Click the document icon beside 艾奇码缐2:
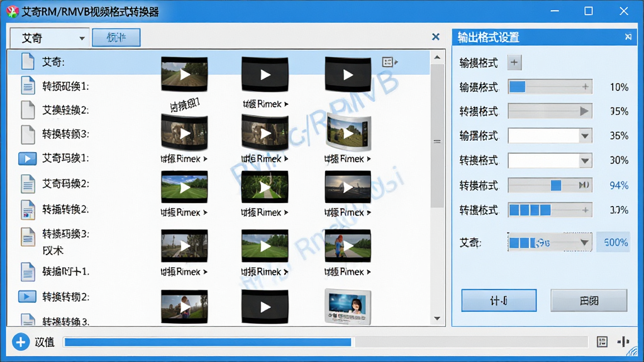644x362 pixels. (x=28, y=184)
